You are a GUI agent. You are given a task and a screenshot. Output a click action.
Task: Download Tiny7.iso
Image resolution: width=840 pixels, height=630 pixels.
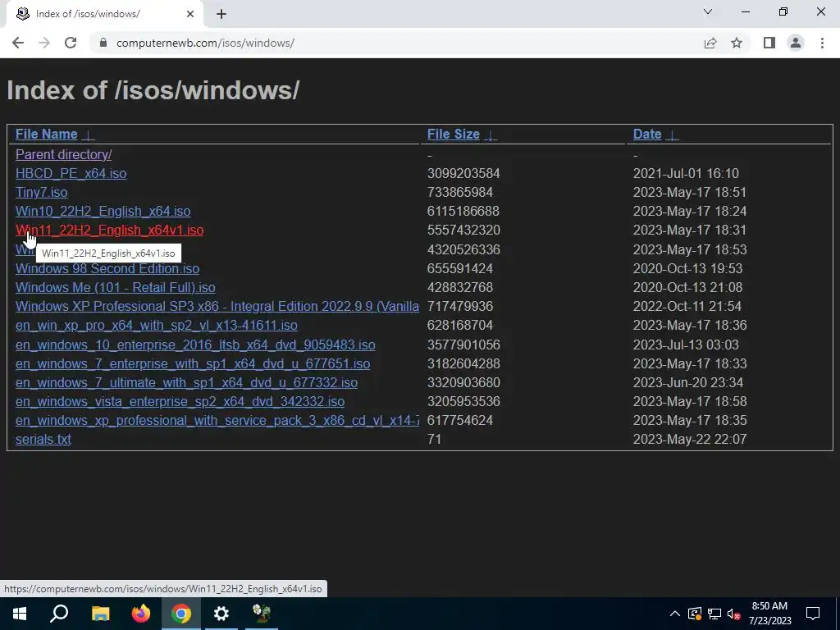tap(41, 192)
